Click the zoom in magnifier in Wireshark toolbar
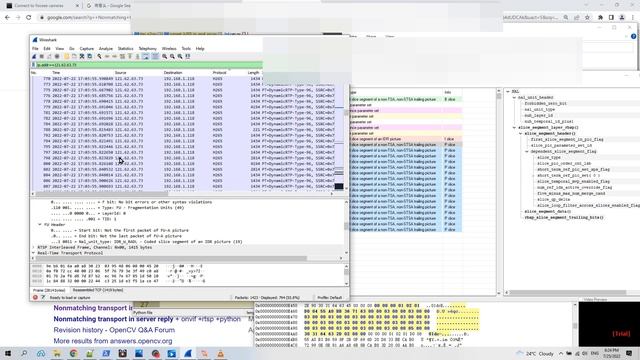640x360 pixels. click(164, 56)
